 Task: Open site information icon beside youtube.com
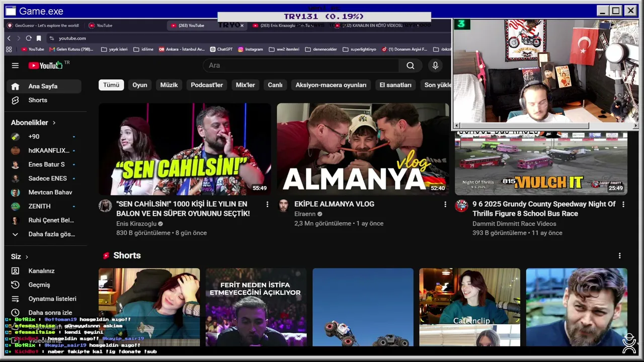pos(52,38)
